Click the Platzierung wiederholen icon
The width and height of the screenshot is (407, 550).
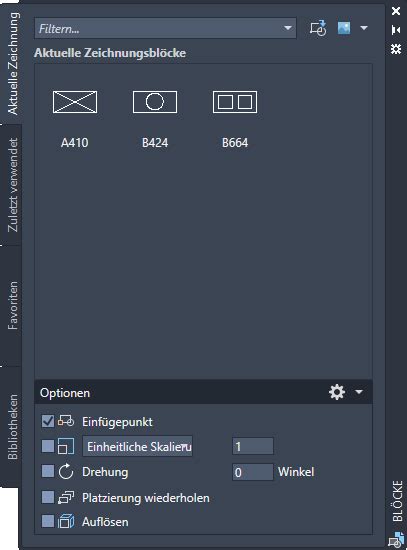click(x=66, y=497)
